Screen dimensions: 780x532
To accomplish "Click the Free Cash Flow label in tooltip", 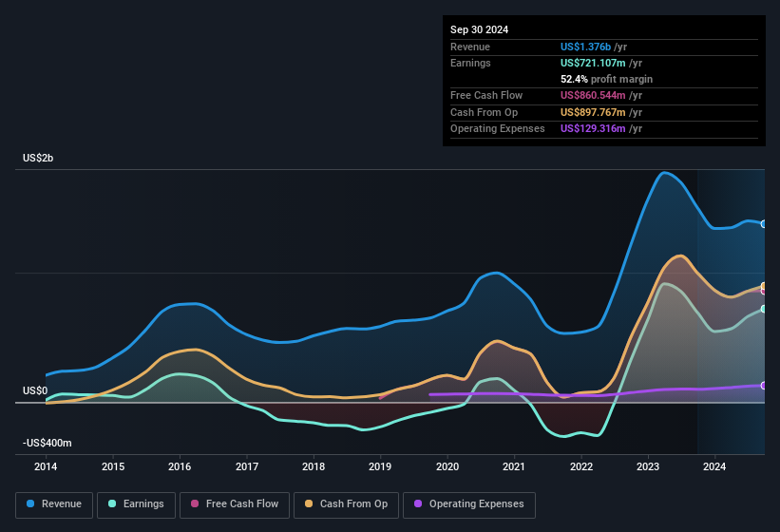I will click(x=486, y=95).
